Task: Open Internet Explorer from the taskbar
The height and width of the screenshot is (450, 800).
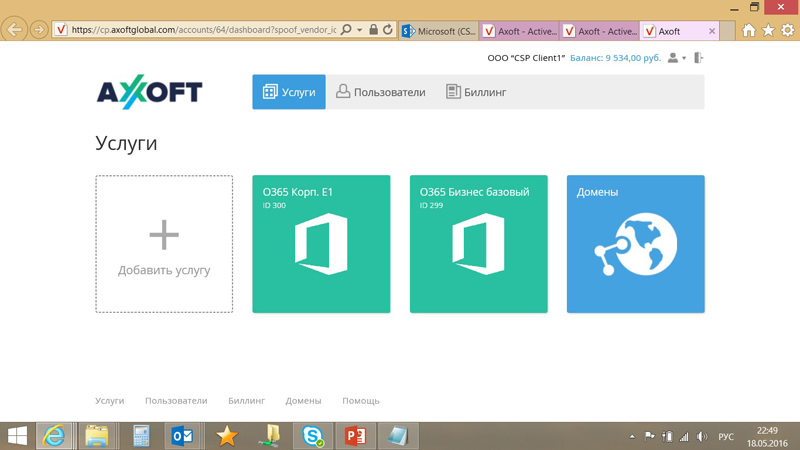Action: point(54,436)
